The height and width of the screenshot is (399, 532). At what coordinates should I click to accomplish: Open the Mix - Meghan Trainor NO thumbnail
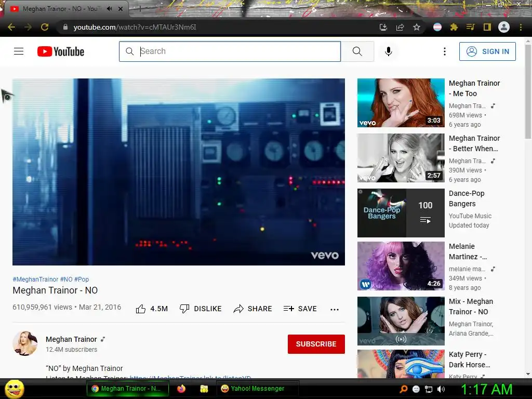pos(401,321)
